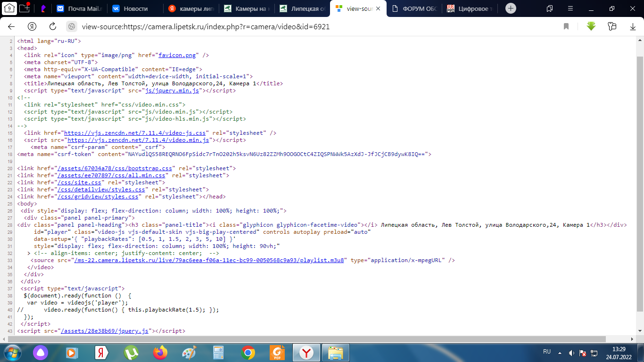Open the tab groups counter icon

tap(10, 8)
